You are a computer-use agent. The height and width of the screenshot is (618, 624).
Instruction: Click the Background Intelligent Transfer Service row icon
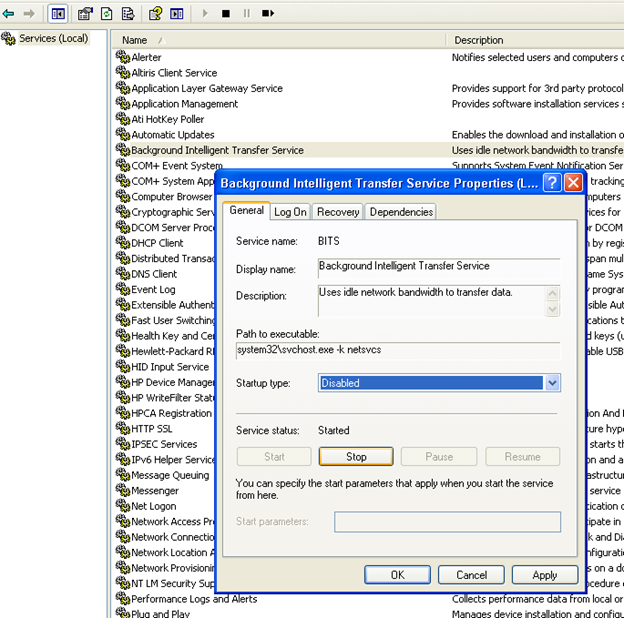[123, 150]
